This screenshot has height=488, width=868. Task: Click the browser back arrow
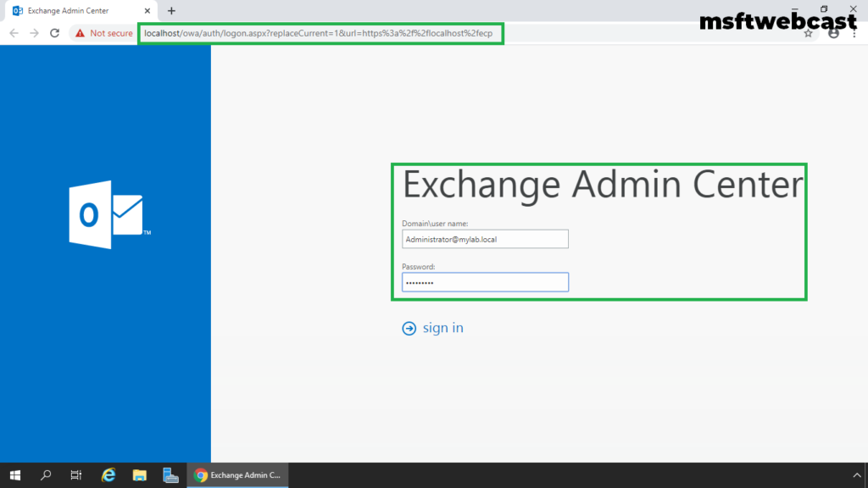(x=14, y=33)
